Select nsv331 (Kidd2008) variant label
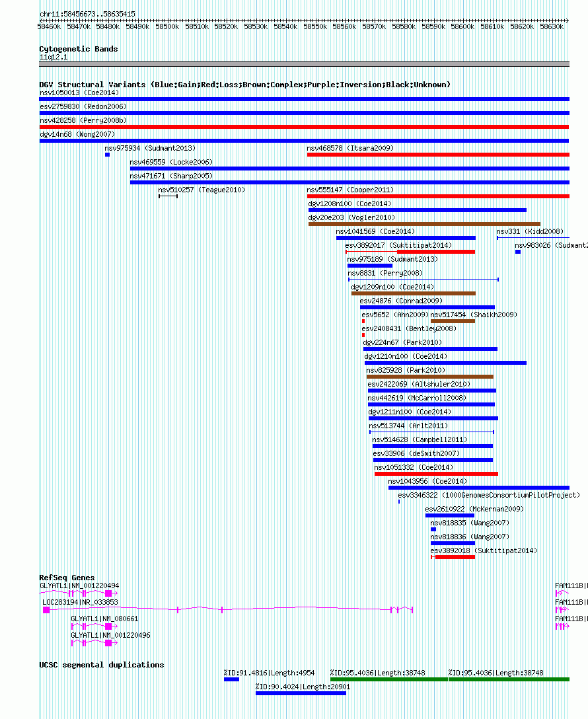 (x=530, y=231)
